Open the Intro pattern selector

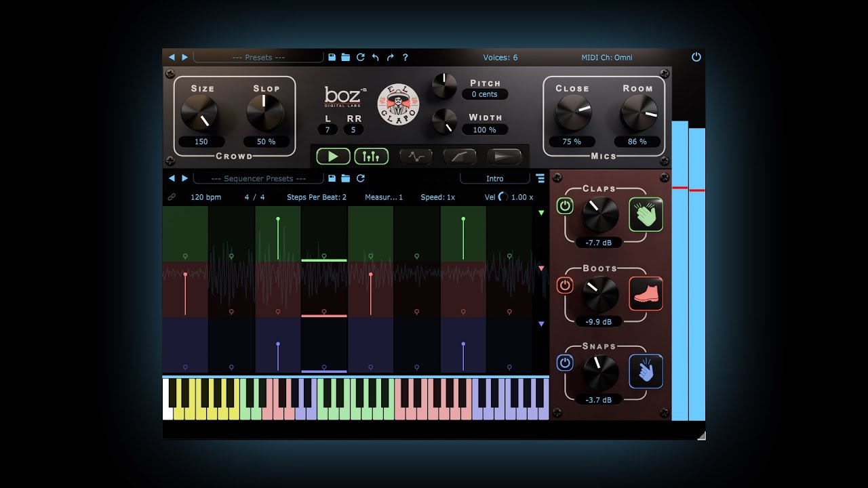(x=495, y=178)
